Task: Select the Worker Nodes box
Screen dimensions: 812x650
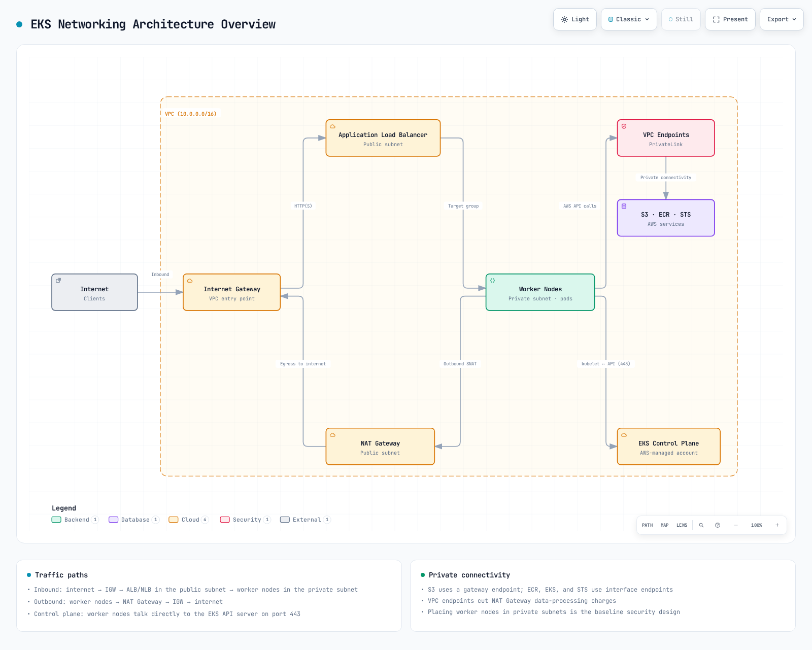Action: pos(540,292)
